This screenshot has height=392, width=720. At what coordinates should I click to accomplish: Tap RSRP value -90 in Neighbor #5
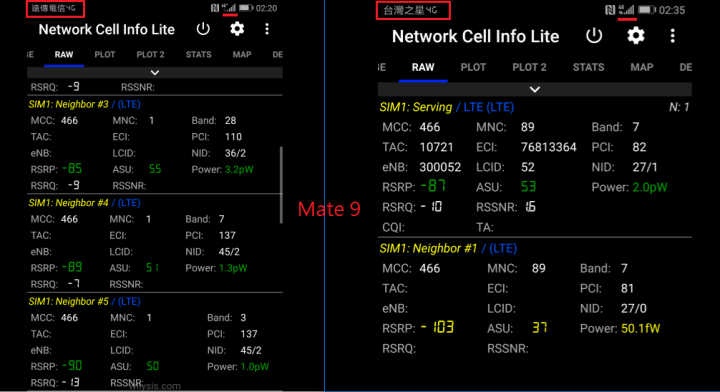[72, 366]
